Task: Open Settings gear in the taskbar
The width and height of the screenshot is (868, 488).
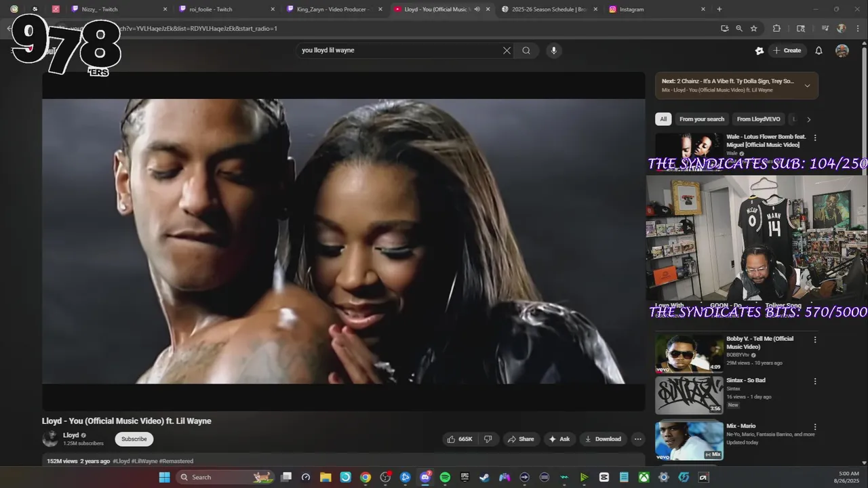Action: [664, 477]
